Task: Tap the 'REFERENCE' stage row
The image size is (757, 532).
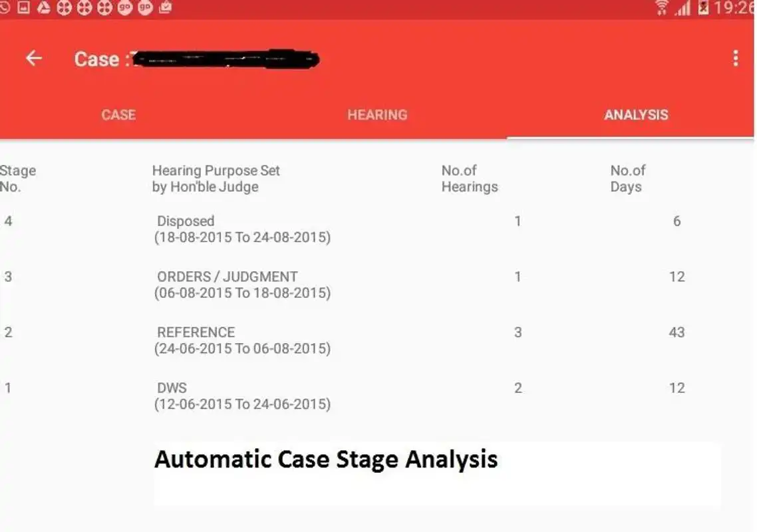Action: click(x=243, y=340)
